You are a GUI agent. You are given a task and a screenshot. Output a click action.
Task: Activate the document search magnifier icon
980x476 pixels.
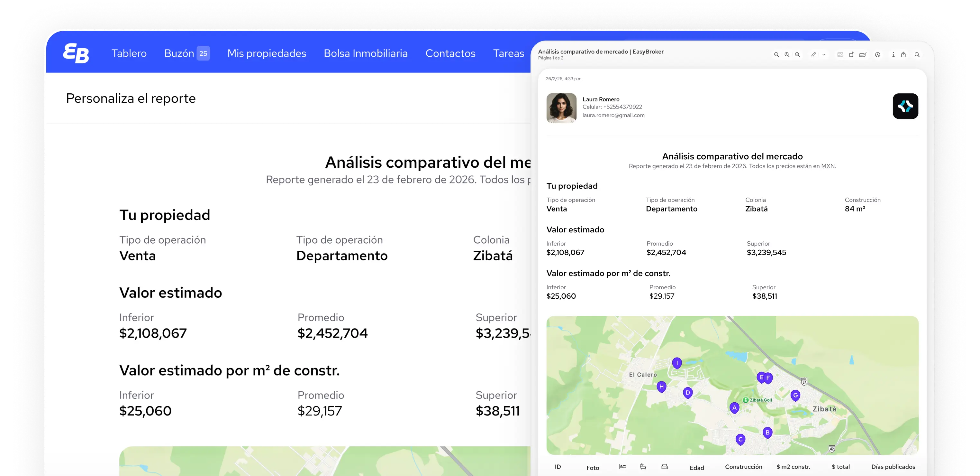(x=918, y=55)
